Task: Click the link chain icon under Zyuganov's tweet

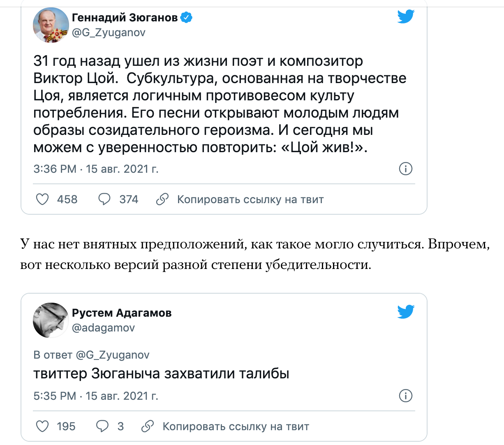Action: coord(162,199)
